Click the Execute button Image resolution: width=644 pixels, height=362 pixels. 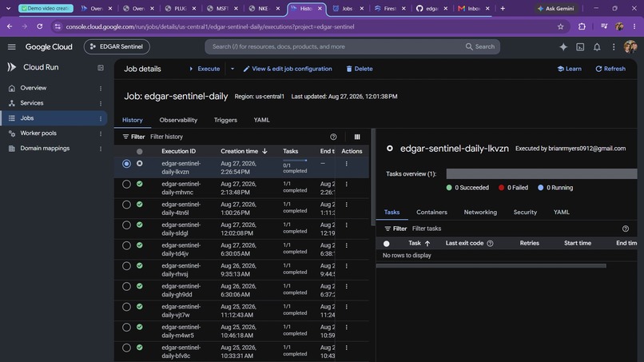click(204, 69)
